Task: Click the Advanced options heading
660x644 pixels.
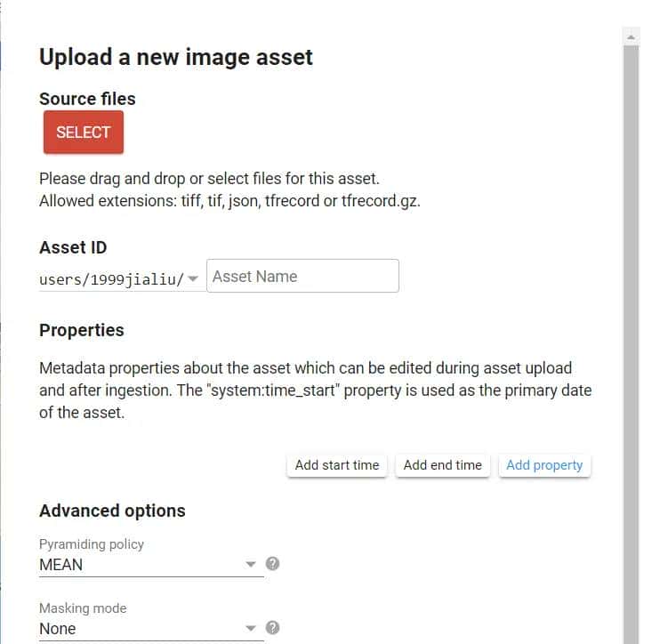Action: coord(112,511)
